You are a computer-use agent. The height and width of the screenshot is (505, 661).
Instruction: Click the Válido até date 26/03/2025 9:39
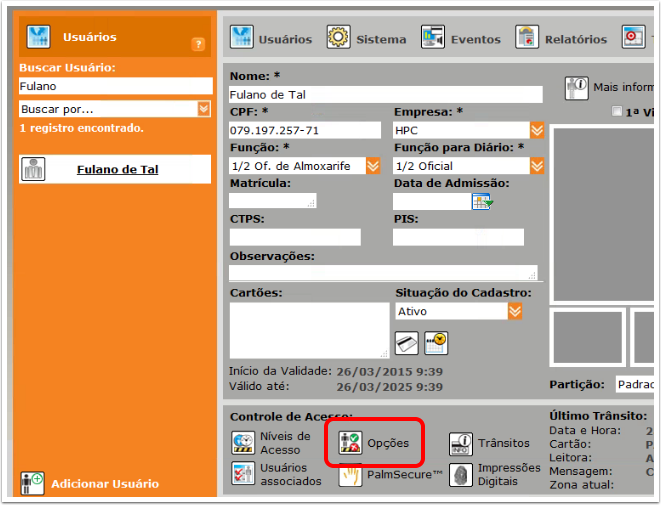point(390,387)
